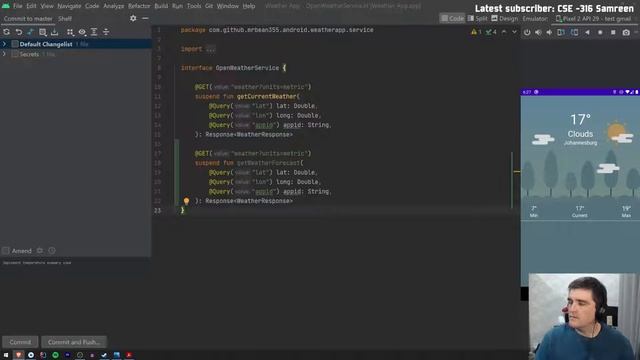Expand the Default Changelist node
This screenshot has width=640, height=360.
(x=4, y=44)
